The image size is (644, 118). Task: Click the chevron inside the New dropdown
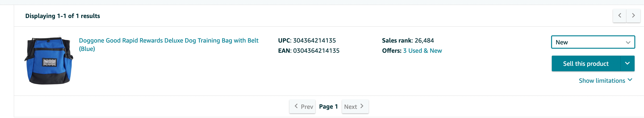tap(628, 43)
